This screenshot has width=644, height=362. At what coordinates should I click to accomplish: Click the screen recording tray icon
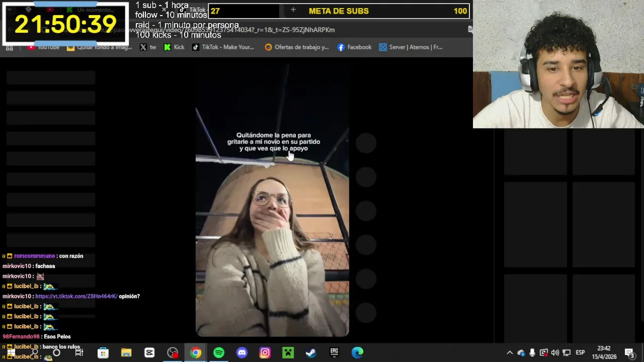click(x=544, y=352)
